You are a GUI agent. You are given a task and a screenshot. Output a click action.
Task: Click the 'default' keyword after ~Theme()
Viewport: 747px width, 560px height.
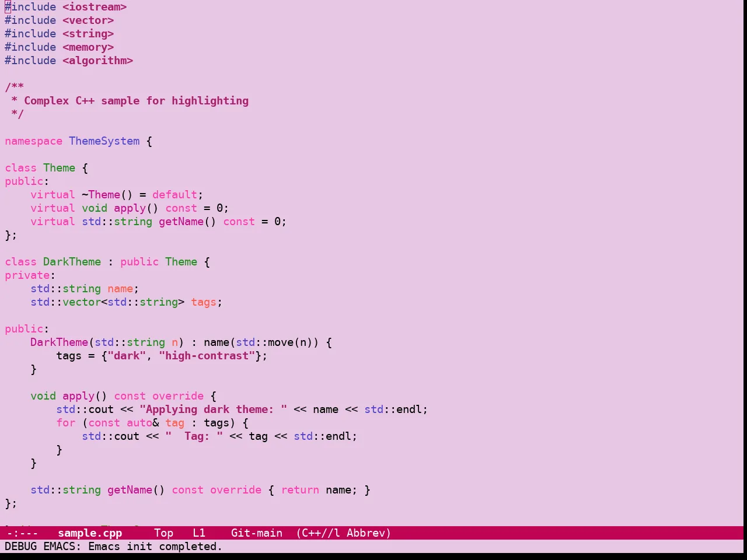[x=175, y=195]
